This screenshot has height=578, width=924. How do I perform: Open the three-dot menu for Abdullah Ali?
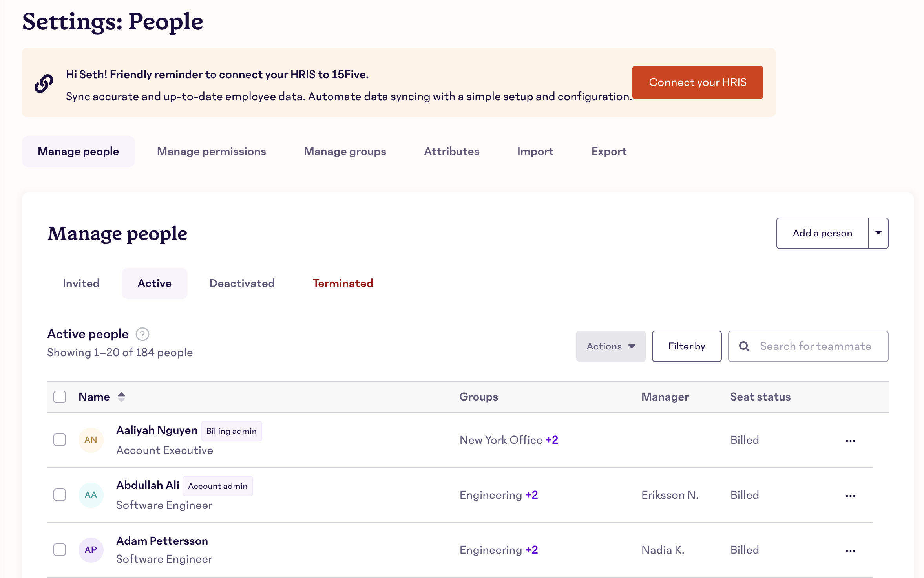click(x=850, y=496)
